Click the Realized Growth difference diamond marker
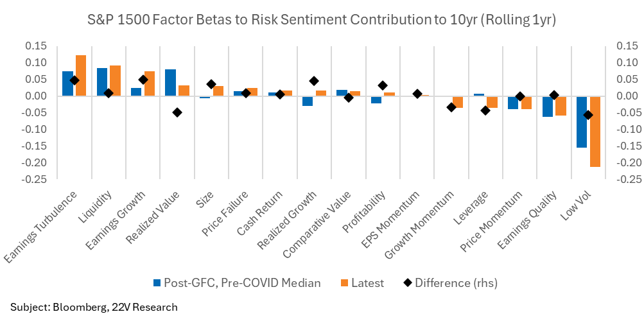The image size is (644, 321). [x=314, y=81]
